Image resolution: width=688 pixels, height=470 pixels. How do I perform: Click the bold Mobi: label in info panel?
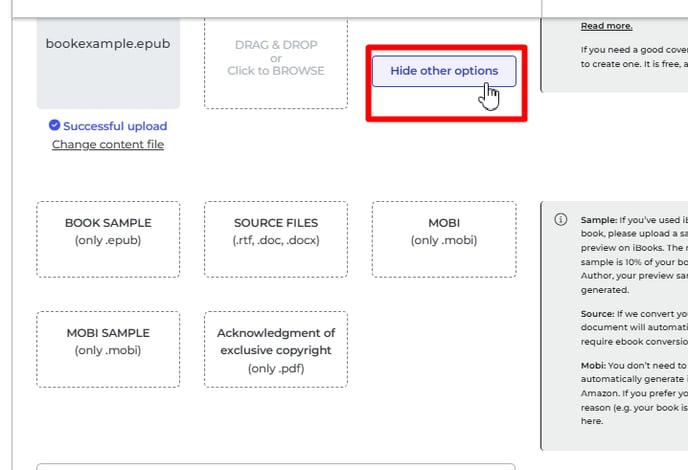pyautogui.click(x=593, y=365)
